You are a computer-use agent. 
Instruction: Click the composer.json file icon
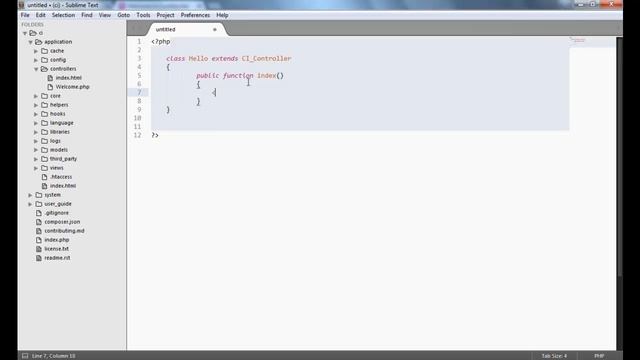point(39,222)
